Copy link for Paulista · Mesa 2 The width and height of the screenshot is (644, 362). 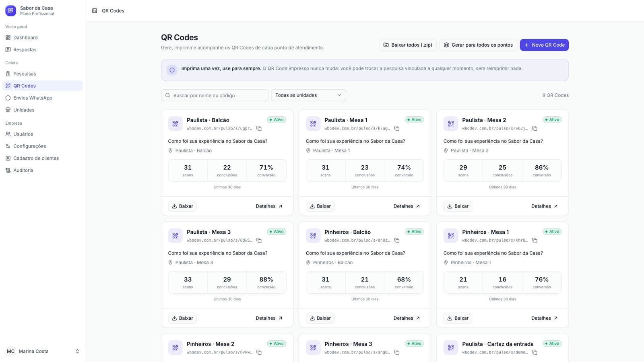click(x=535, y=129)
